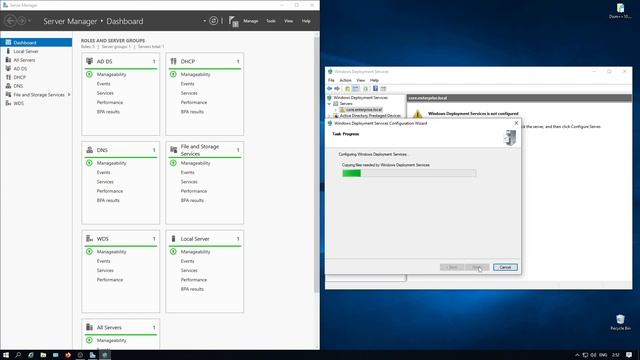This screenshot has height=360, width=640.
Task: Expand Active Directory Prestaged Devices node
Action: point(329,116)
